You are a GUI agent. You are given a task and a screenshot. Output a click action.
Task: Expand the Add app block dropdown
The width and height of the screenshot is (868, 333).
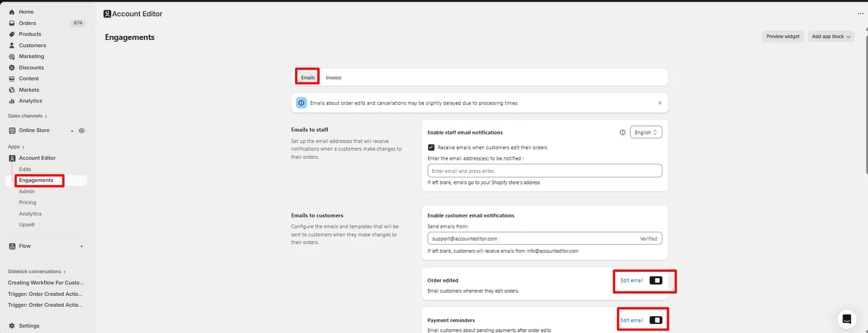click(x=831, y=36)
